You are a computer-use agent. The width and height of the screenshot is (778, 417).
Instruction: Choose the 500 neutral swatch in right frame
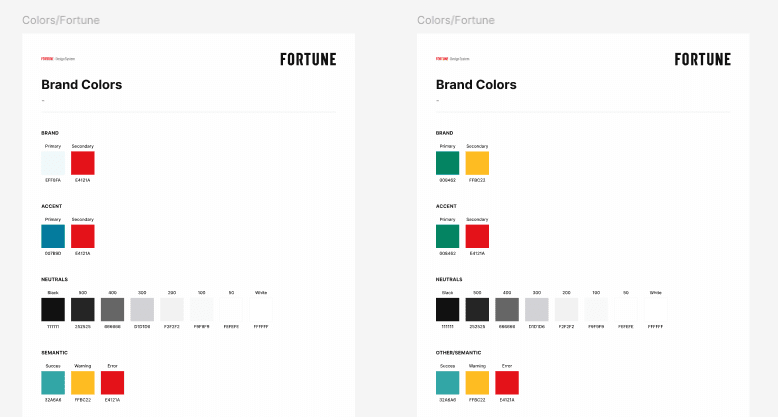(x=477, y=309)
